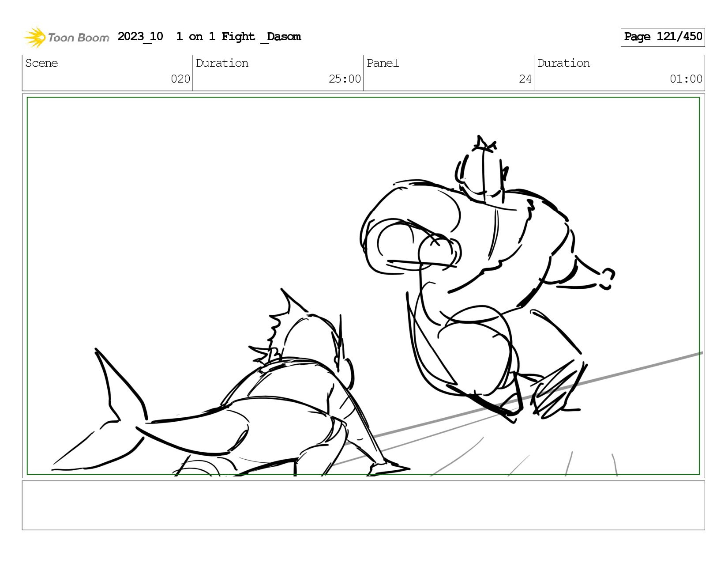Click the panel duration value '01:00'
The image size is (728, 563).
point(686,79)
